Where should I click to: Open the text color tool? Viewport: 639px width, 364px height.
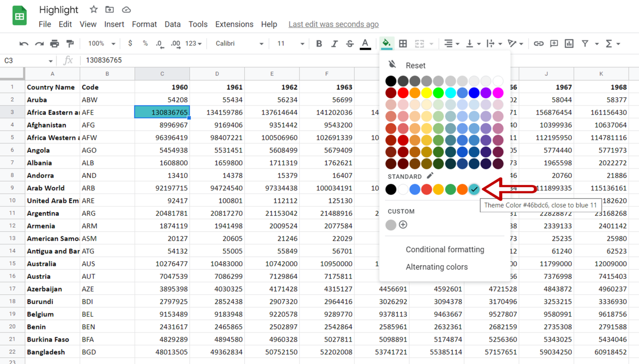pyautogui.click(x=365, y=44)
